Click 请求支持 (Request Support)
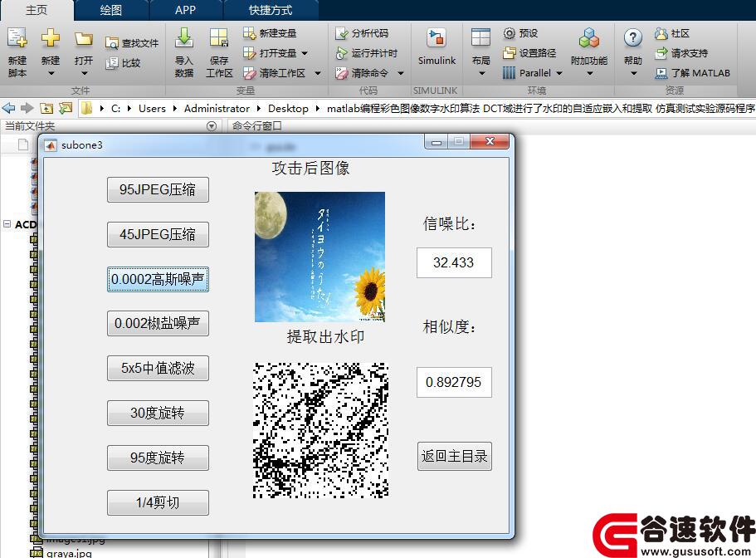756x558 pixels. click(x=681, y=52)
